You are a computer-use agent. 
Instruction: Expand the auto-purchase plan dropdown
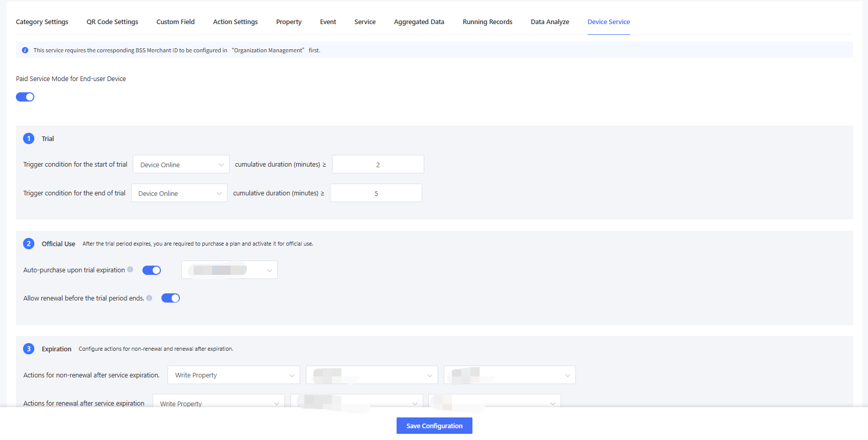tap(229, 270)
